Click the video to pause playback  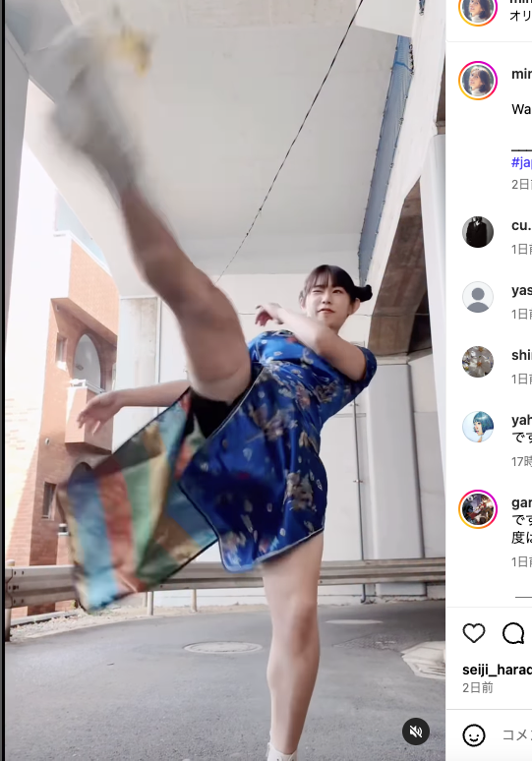[225, 380]
